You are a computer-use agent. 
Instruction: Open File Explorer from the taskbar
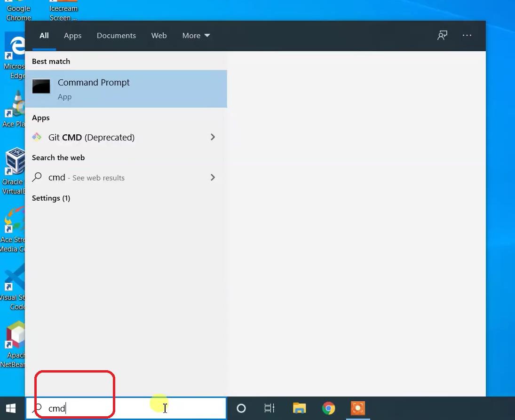click(299, 408)
